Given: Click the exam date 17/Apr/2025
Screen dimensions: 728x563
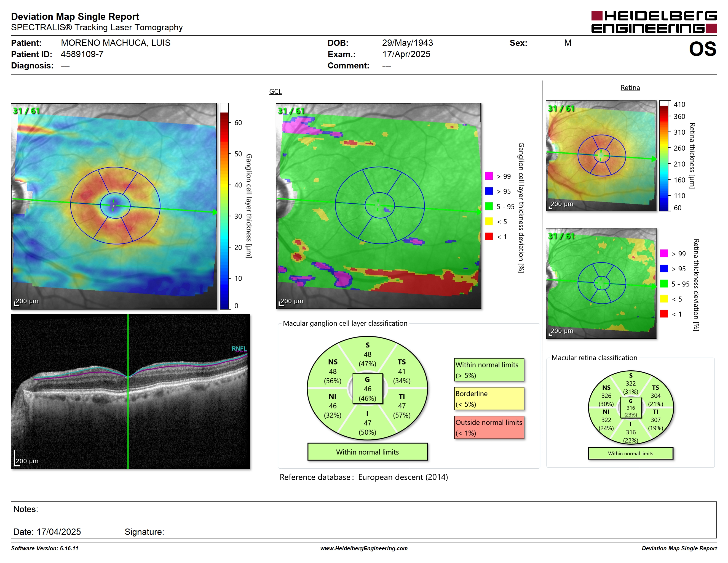Looking at the screenshot, I should (x=406, y=54).
